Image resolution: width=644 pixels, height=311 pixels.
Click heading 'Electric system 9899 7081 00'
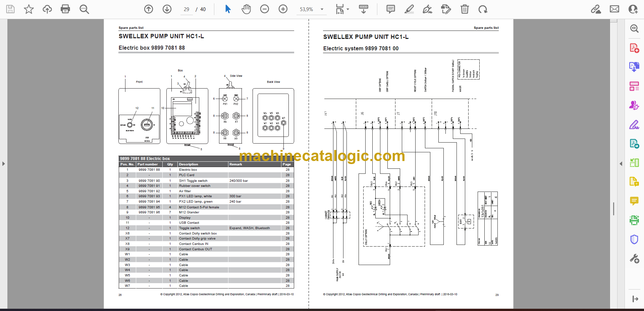click(x=361, y=48)
